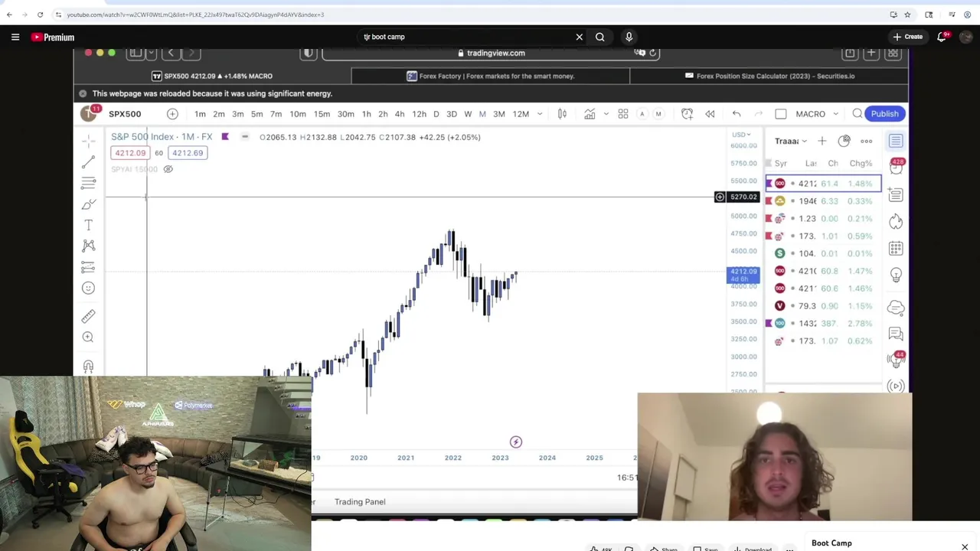The width and height of the screenshot is (980, 551).
Task: Open the YouTube guide hamburger menu
Action: coord(15,37)
